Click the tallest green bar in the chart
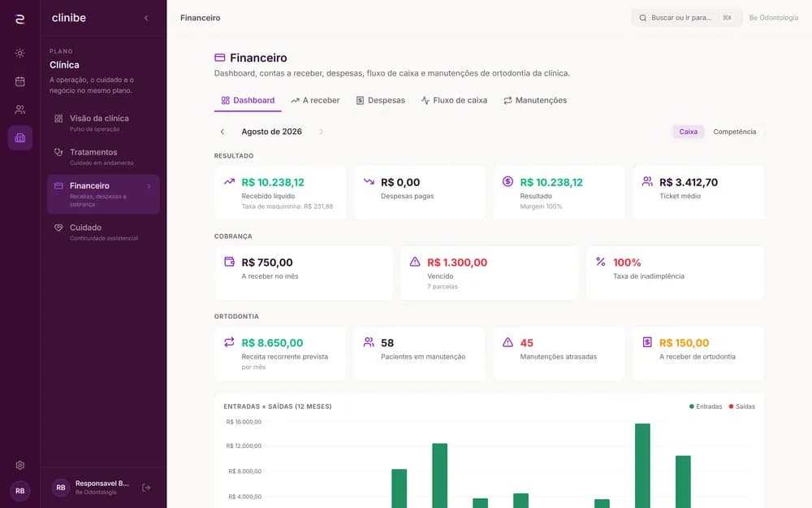This screenshot has height=508, width=812. tap(642, 466)
